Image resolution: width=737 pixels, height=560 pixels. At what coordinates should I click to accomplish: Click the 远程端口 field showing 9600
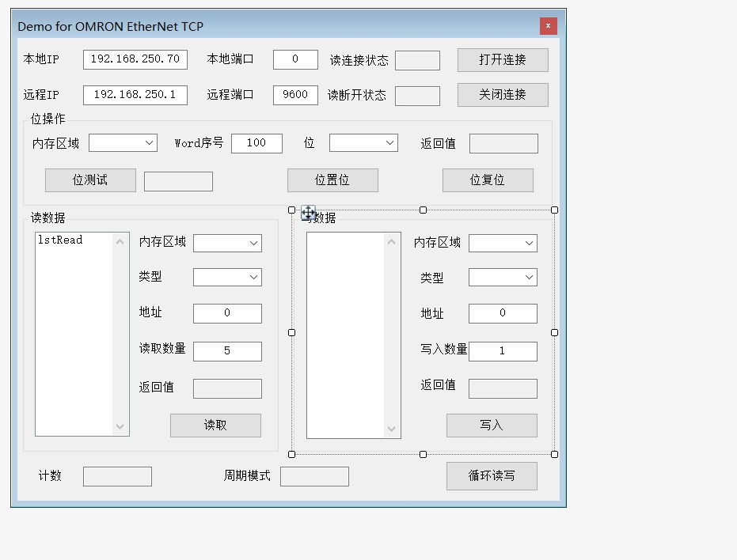tap(295, 95)
